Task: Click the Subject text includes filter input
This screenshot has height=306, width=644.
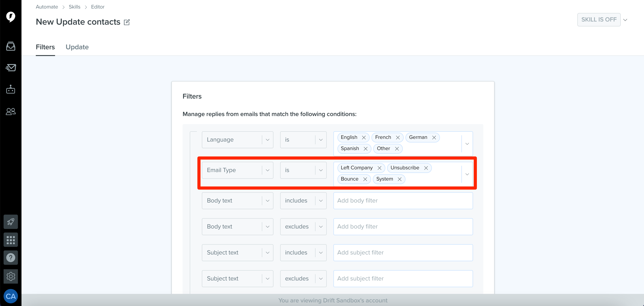Action: 403,253
